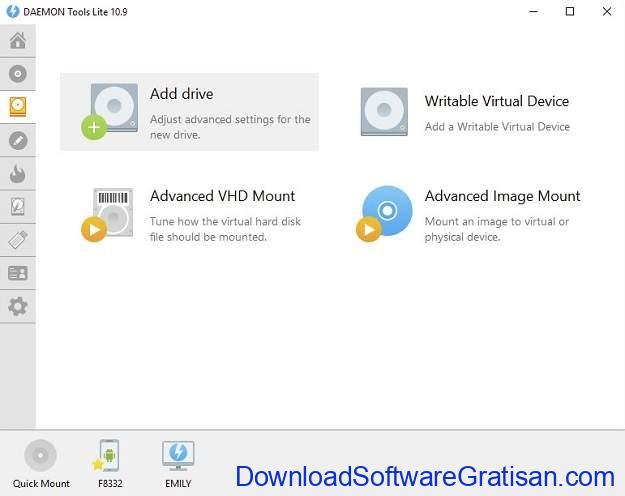The image size is (625, 496).
Task: Open the Add drive title
Action: click(x=181, y=94)
